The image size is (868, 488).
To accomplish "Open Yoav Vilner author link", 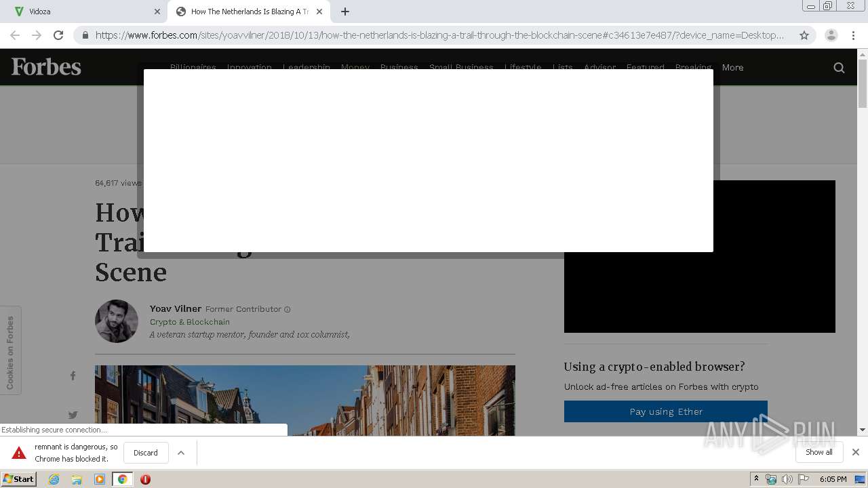I will (176, 309).
